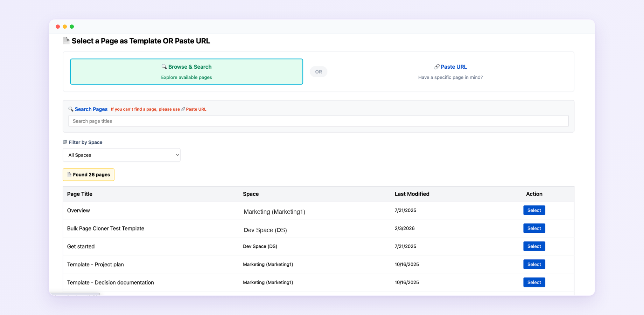
Task: Click Bulk Page Cloner Test Template title
Action: (x=106, y=229)
